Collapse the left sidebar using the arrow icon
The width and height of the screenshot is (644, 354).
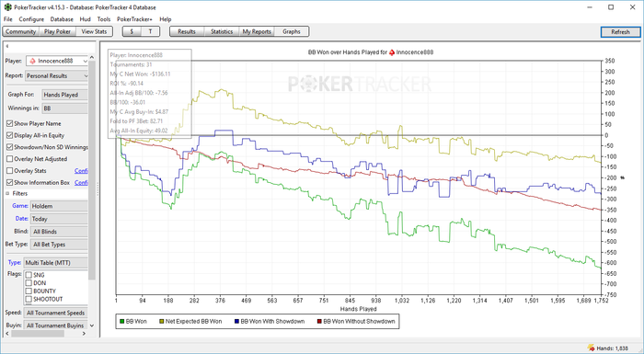[x=7, y=46]
